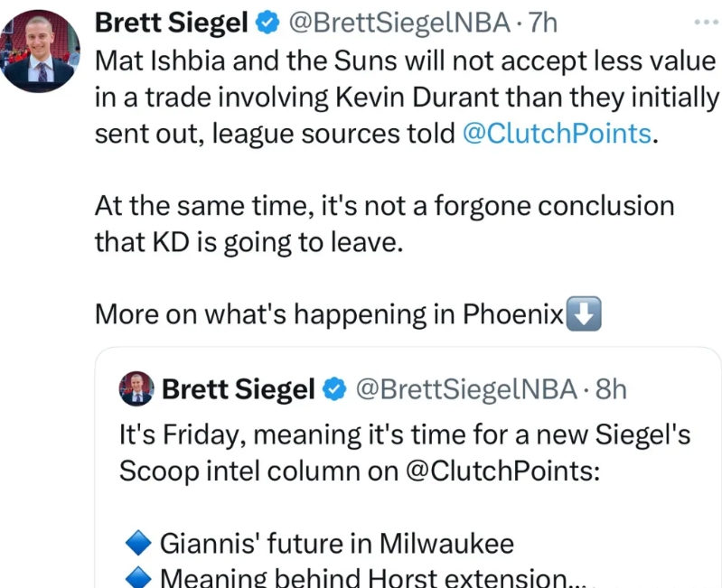Open the quoted tweet's small profile avatar
This screenshot has height=588, width=722.
pos(136,388)
